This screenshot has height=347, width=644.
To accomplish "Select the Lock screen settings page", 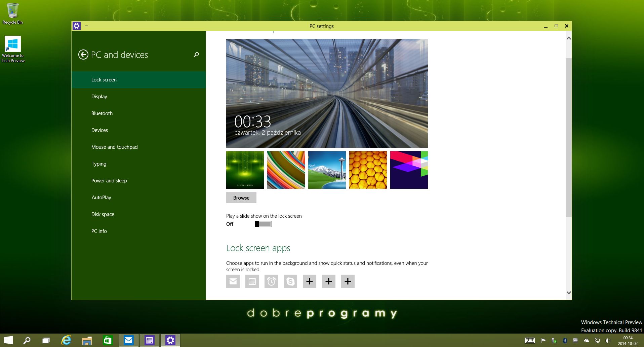I will coord(138,80).
